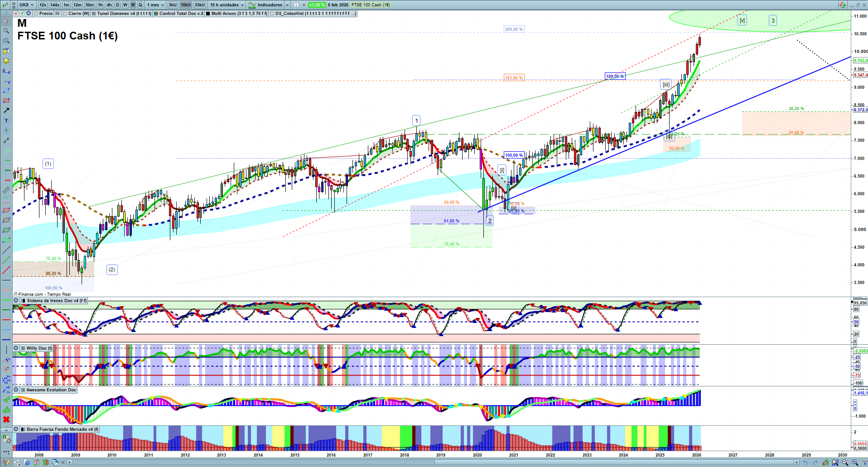Open Sistema de trenes Doc settings circle
Viewport: 868px width, 467px height.
point(16,301)
